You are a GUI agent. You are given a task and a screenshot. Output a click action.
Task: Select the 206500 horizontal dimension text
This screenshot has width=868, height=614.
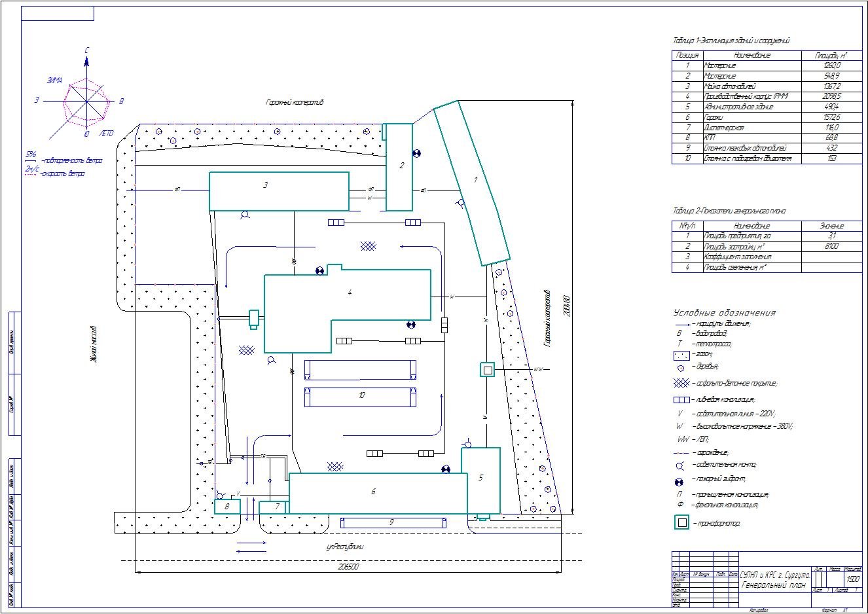click(348, 567)
